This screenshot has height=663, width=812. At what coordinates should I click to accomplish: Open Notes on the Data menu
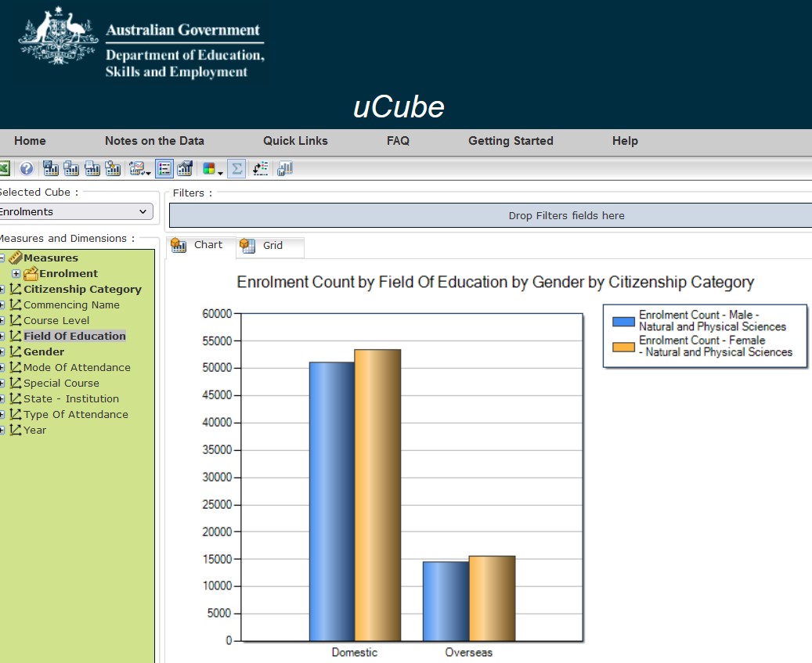[x=154, y=141]
